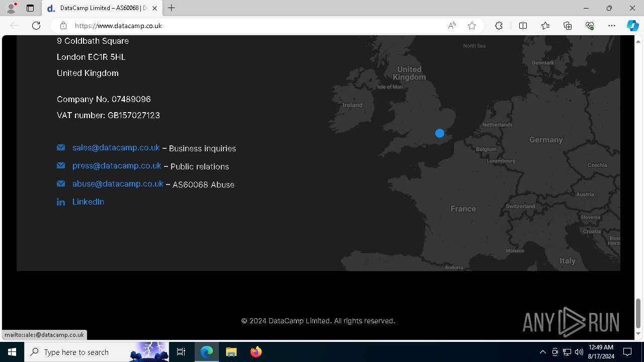
Task: View site information lock icon
Action: (x=63, y=26)
